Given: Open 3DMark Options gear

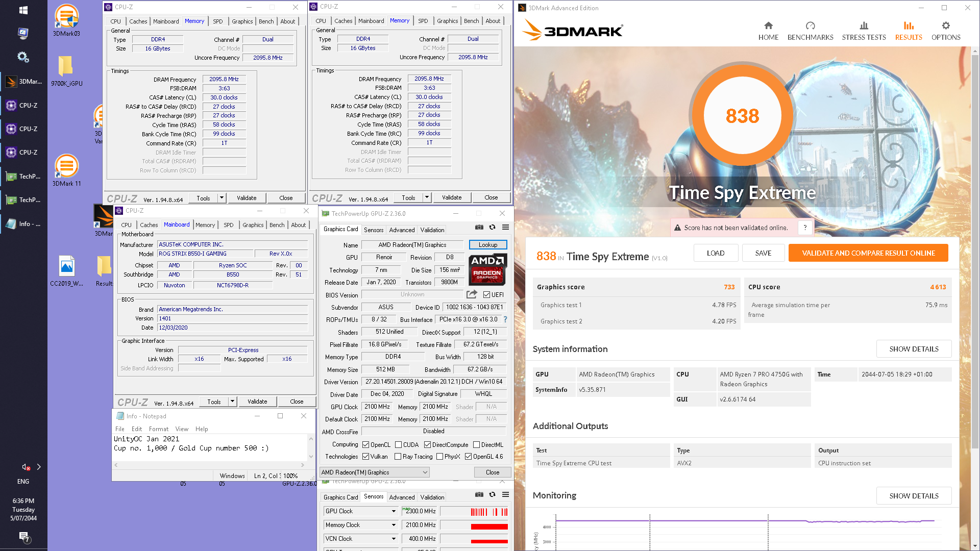Looking at the screenshot, I should [x=946, y=26].
